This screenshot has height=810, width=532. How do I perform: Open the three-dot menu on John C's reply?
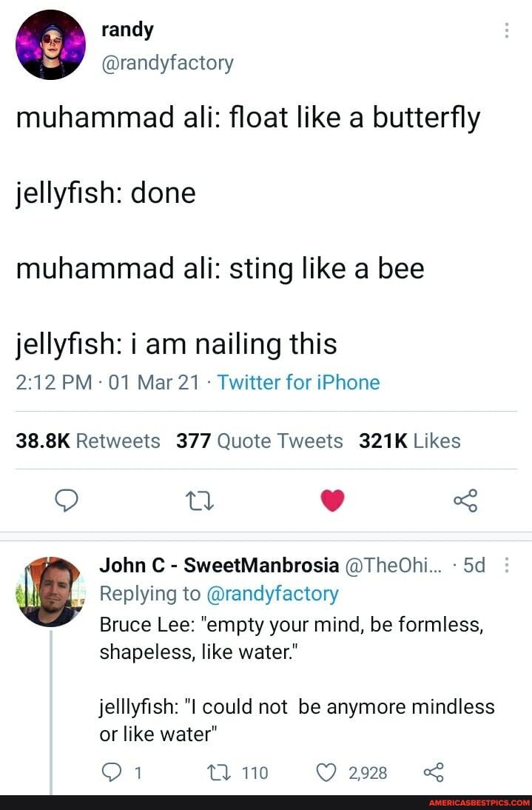(506, 564)
